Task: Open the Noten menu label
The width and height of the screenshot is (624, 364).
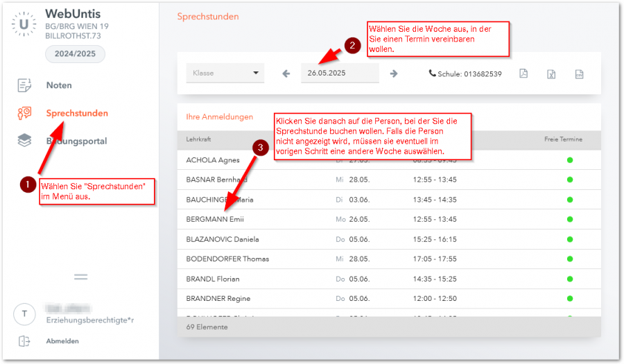Action: (59, 85)
